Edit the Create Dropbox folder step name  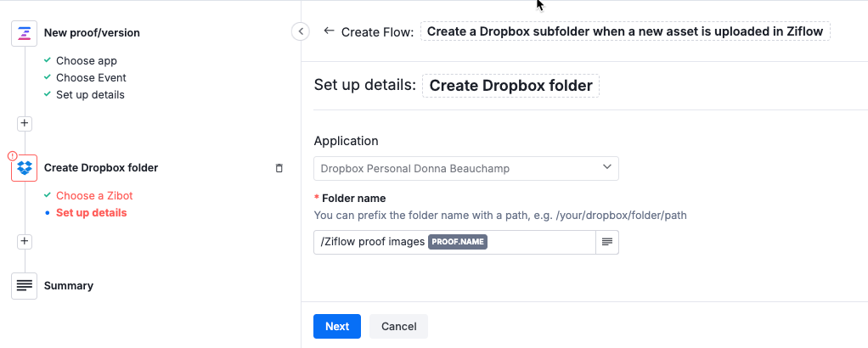510,86
